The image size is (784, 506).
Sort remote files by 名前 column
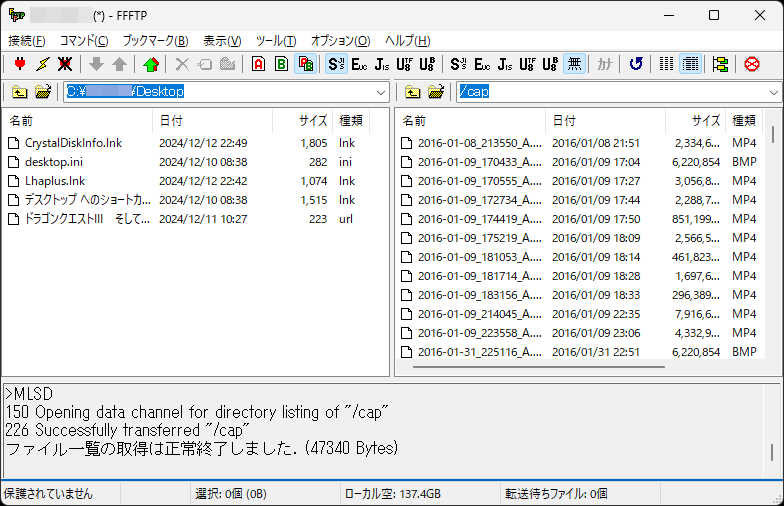pyautogui.click(x=471, y=120)
